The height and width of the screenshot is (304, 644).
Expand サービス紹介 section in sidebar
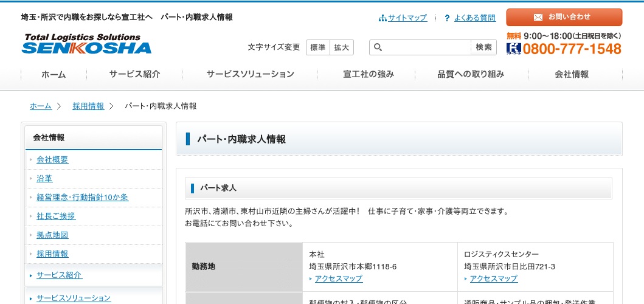click(x=59, y=275)
